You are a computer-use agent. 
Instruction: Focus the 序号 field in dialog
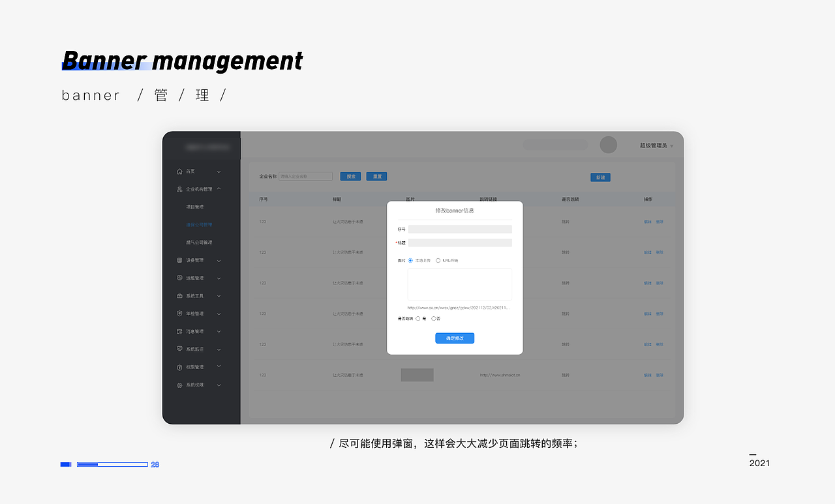click(x=460, y=230)
